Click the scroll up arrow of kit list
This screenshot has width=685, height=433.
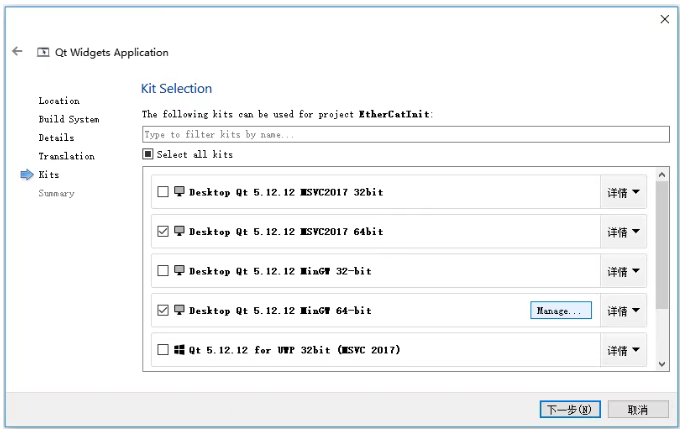662,175
